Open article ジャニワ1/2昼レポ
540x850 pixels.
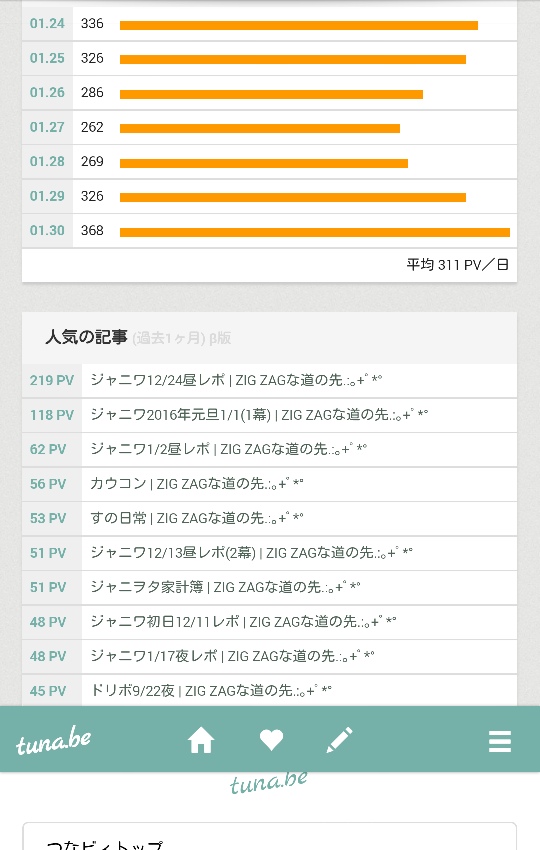(269, 449)
